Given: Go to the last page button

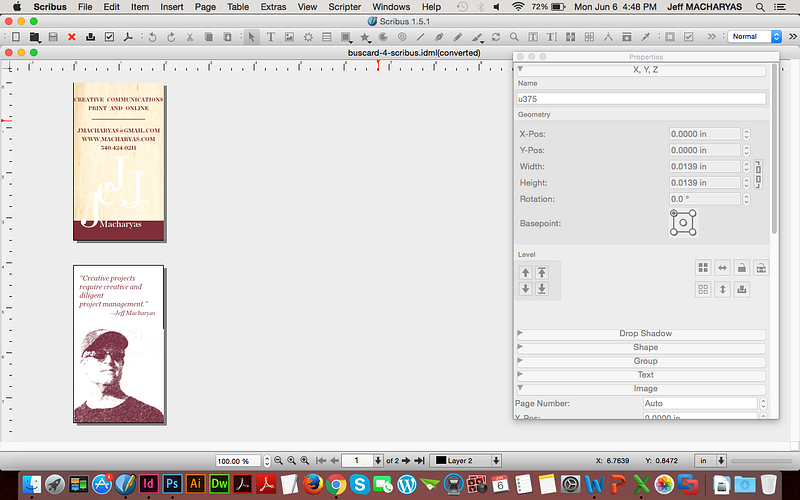Looking at the screenshot, I should tap(420, 460).
